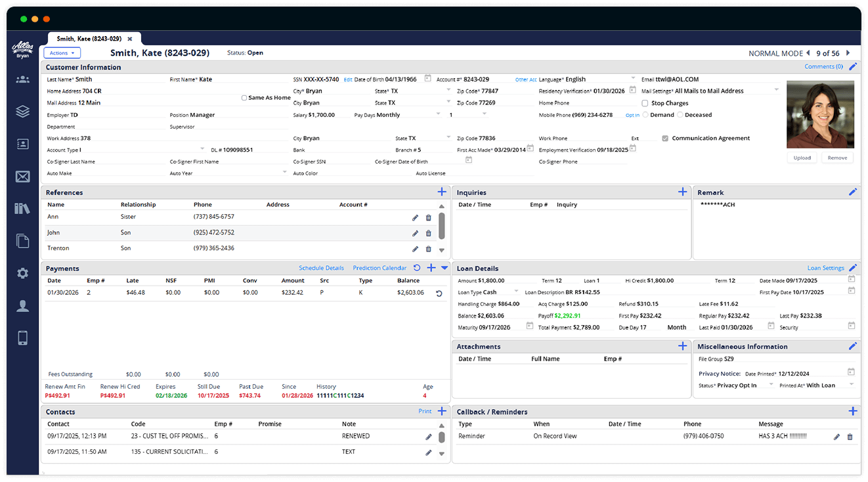Viewport: 868px width, 482px height.
Task: Expand the Pay Days Monthly dropdown
Action: [x=439, y=114]
